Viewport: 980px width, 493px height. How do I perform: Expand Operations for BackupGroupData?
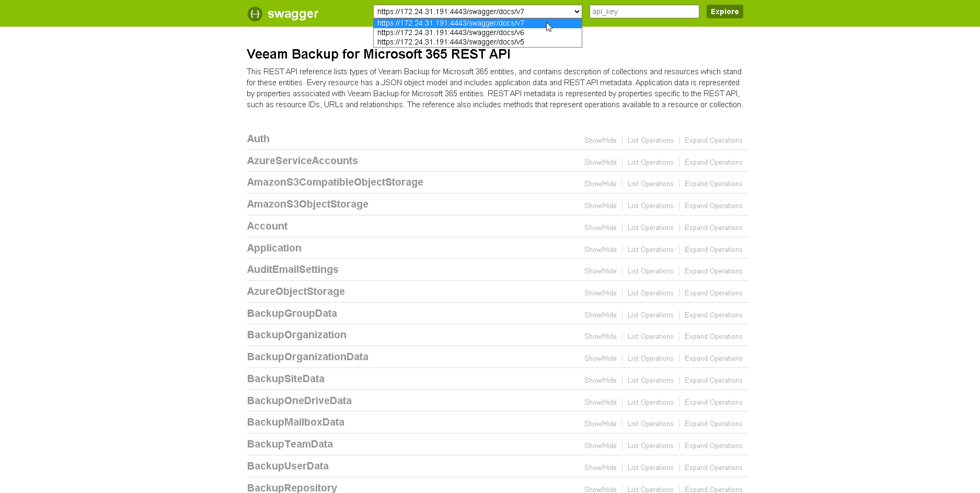tap(713, 315)
